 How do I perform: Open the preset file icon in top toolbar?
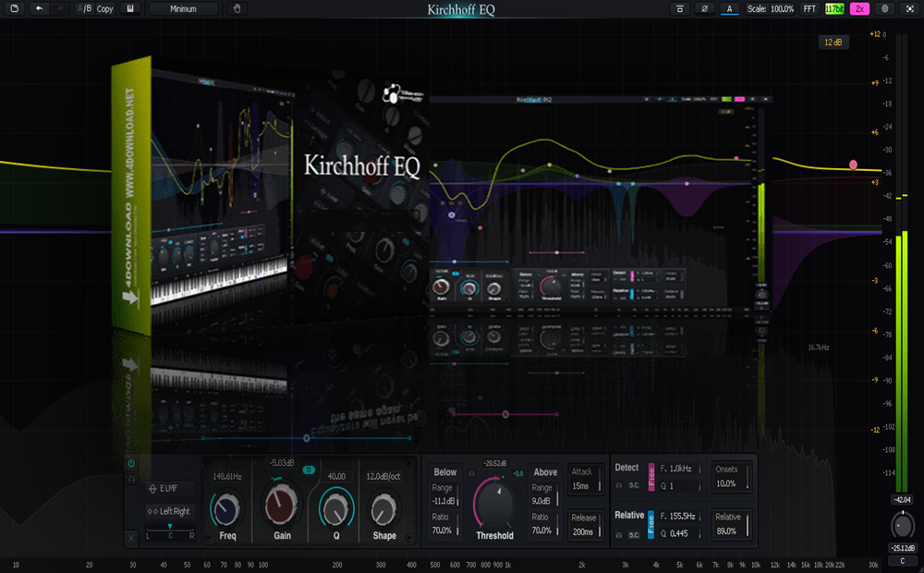14,9
